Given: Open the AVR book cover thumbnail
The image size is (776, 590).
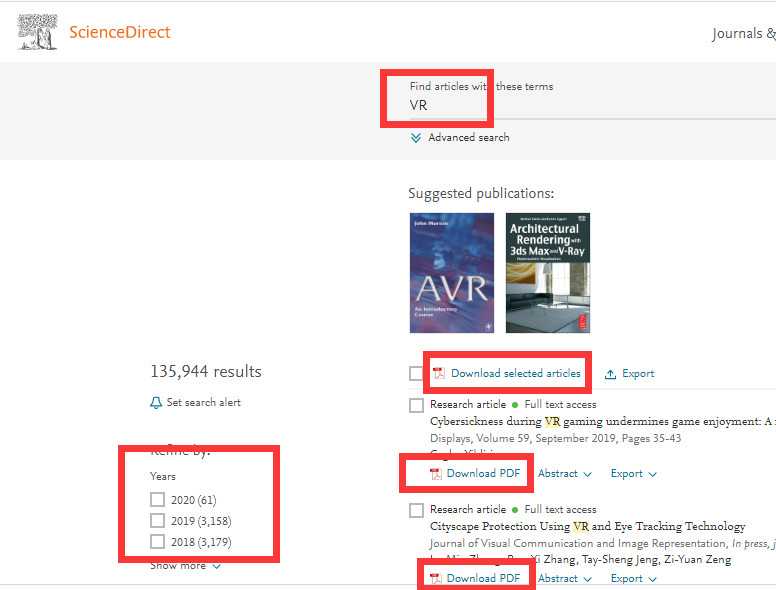Looking at the screenshot, I should [x=452, y=273].
